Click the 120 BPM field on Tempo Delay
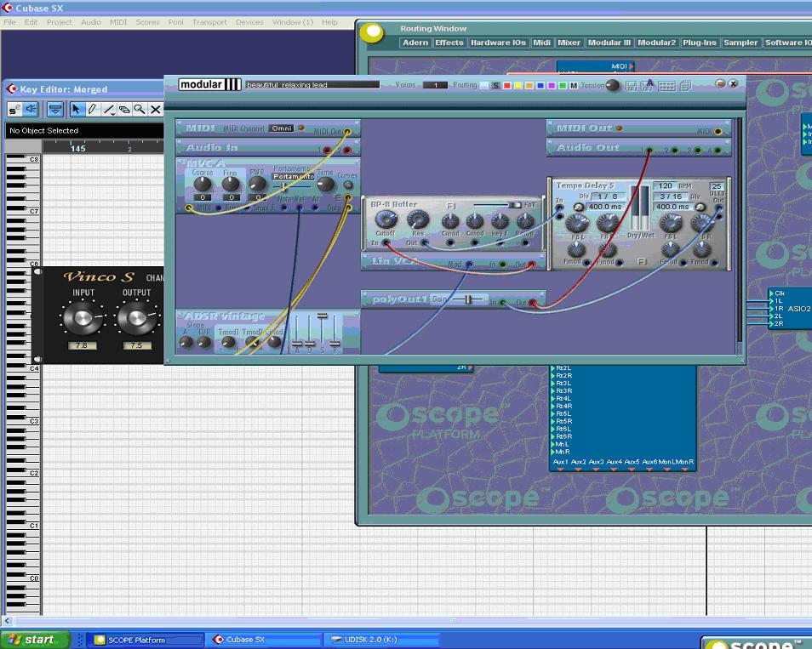The image size is (812, 649). pyautogui.click(x=666, y=185)
